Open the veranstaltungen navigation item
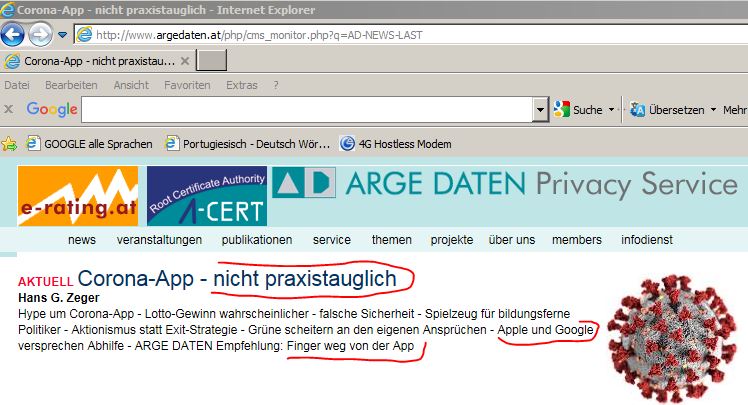Image resolution: width=748 pixels, height=405 pixels. 159,239
